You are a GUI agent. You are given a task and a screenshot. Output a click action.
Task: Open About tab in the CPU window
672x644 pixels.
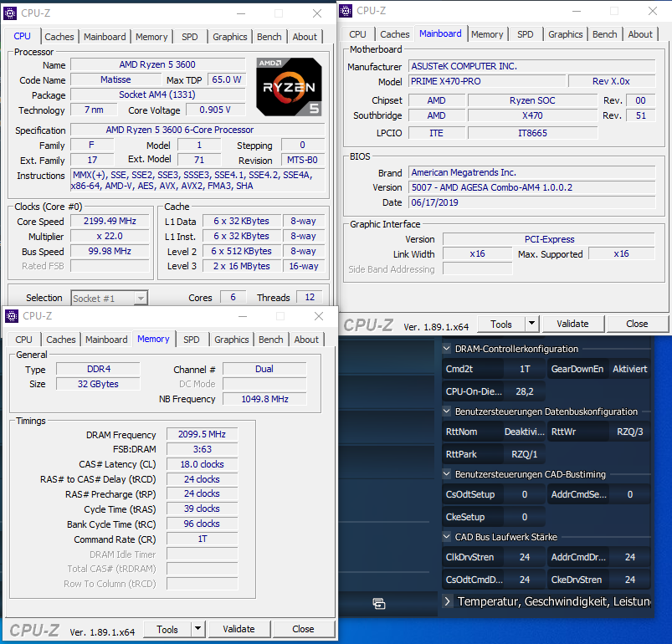[x=305, y=37]
